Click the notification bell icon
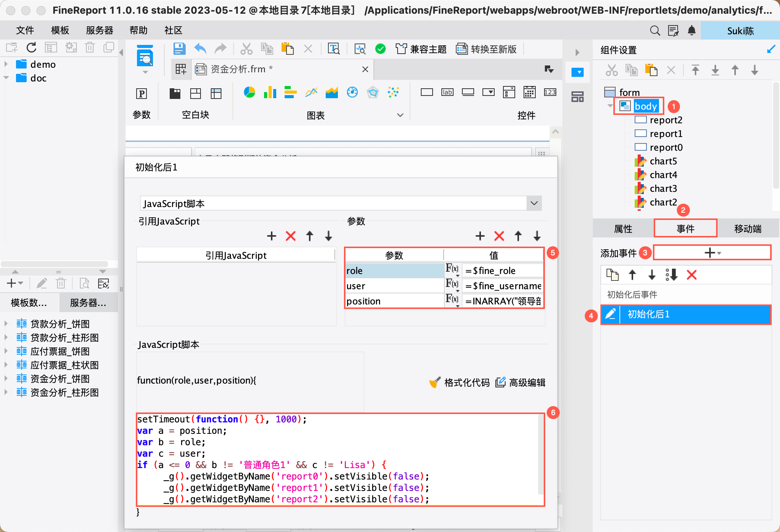This screenshot has width=780, height=532. tap(692, 30)
